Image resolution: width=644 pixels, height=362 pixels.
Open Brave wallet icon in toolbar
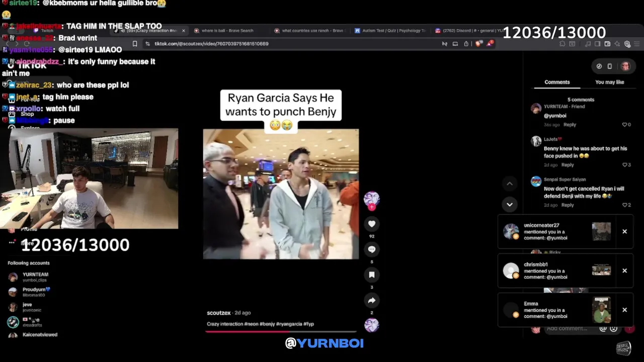tap(607, 44)
